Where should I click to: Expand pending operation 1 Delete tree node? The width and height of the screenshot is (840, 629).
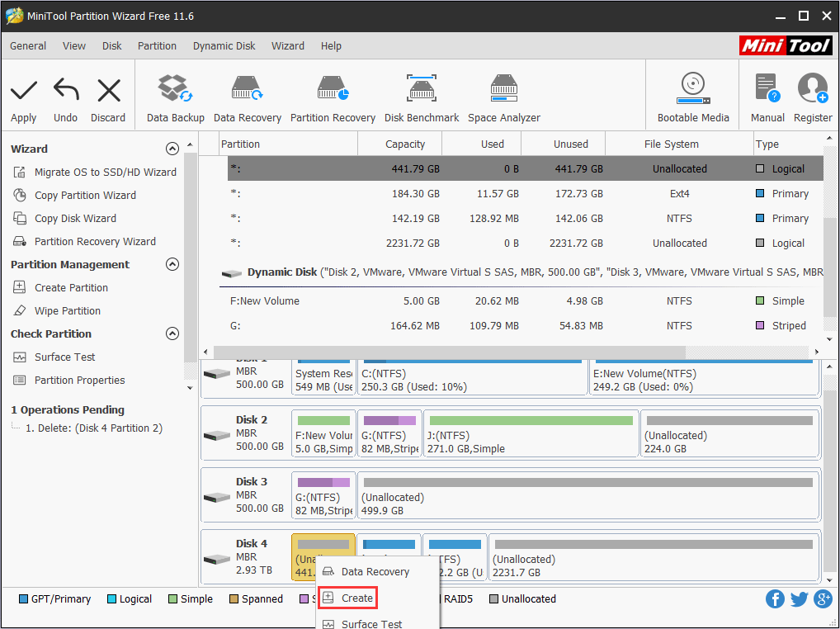15,427
